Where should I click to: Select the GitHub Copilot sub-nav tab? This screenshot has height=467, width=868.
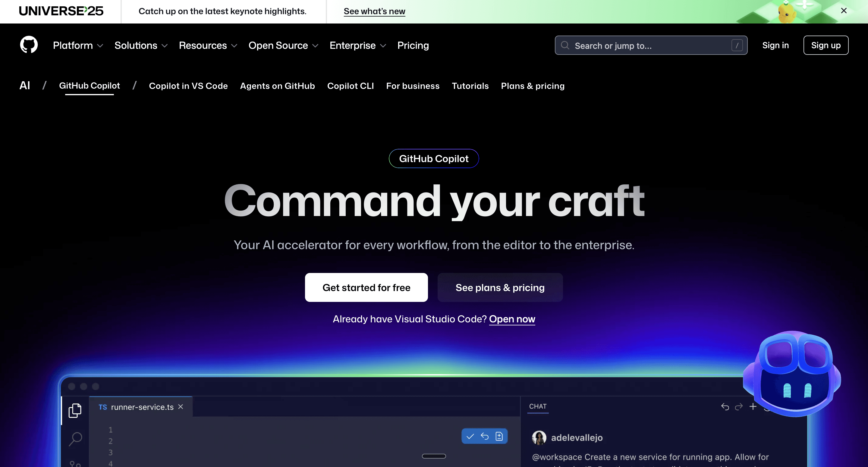(x=89, y=86)
